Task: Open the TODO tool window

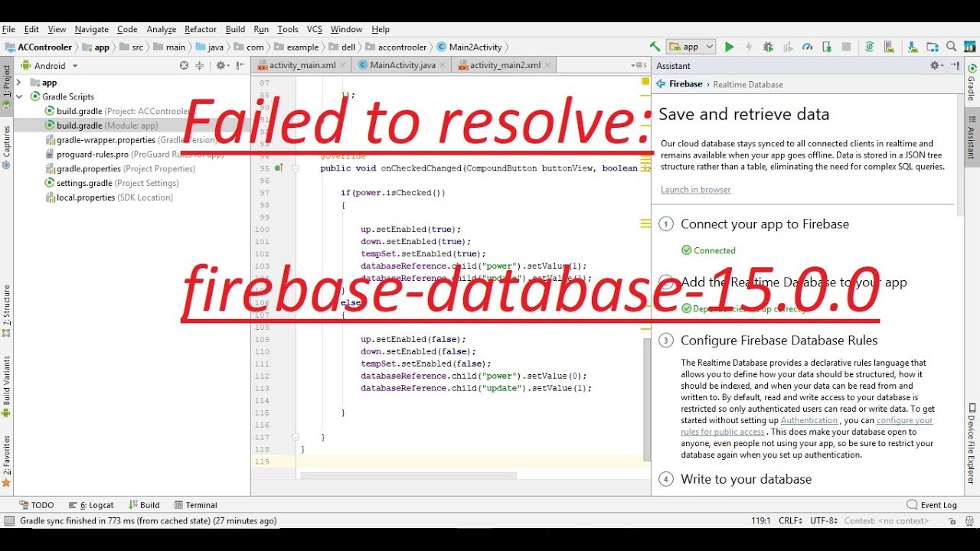Action: pyautogui.click(x=37, y=505)
